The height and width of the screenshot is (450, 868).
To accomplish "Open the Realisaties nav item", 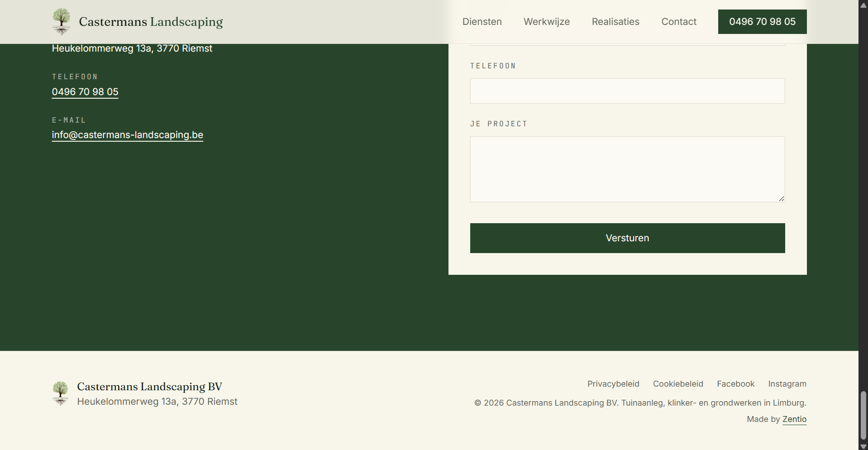I will [x=615, y=22].
